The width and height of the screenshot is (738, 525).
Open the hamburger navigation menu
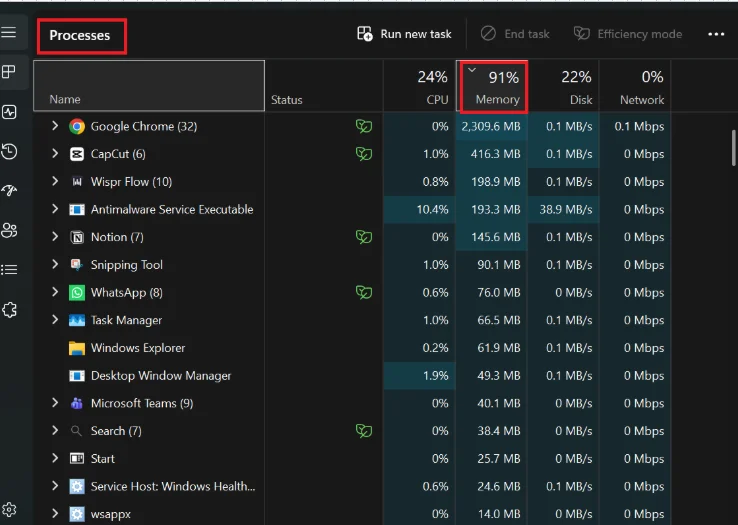coord(8,32)
